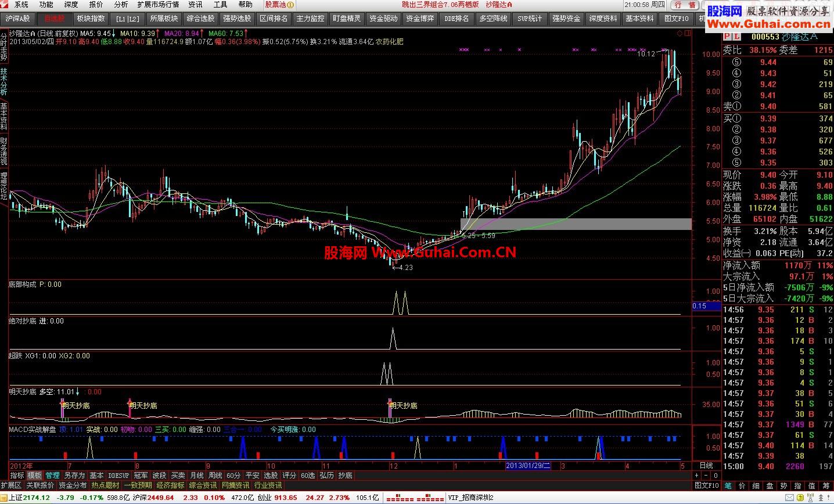The image size is (834, 504).
Task: Click the 沪深A股 toolbar button
Action: click(17, 19)
